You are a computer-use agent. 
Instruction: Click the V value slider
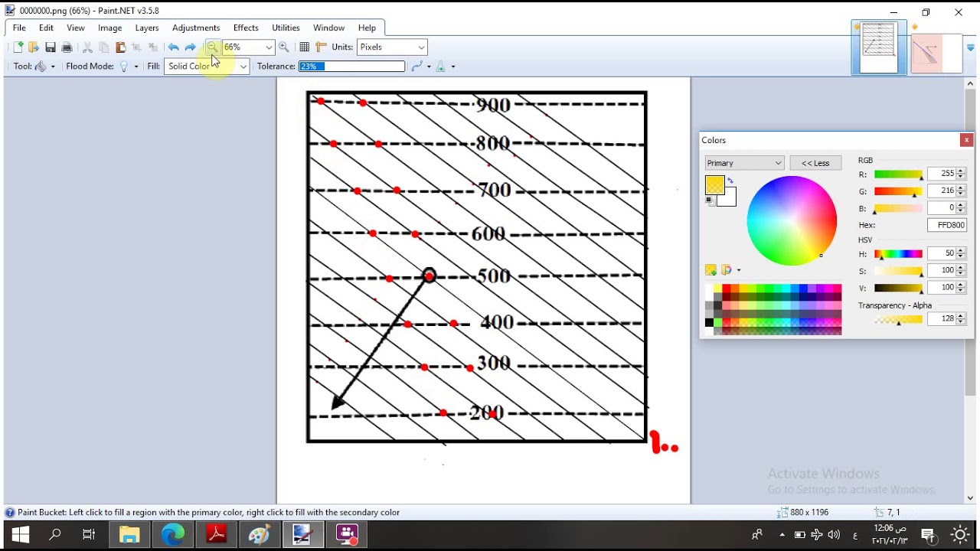tap(899, 288)
